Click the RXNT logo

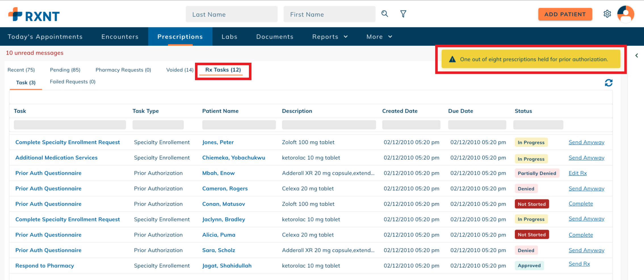[34, 15]
